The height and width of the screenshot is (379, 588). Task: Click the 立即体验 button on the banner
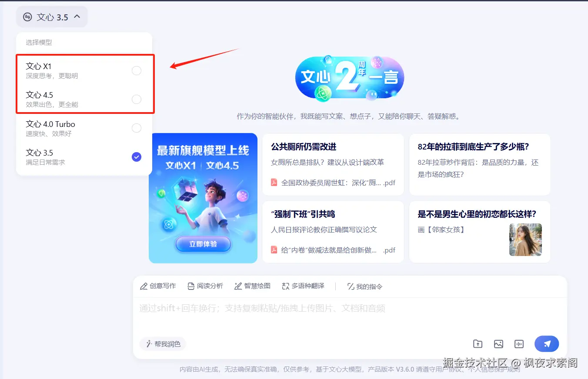(x=203, y=244)
